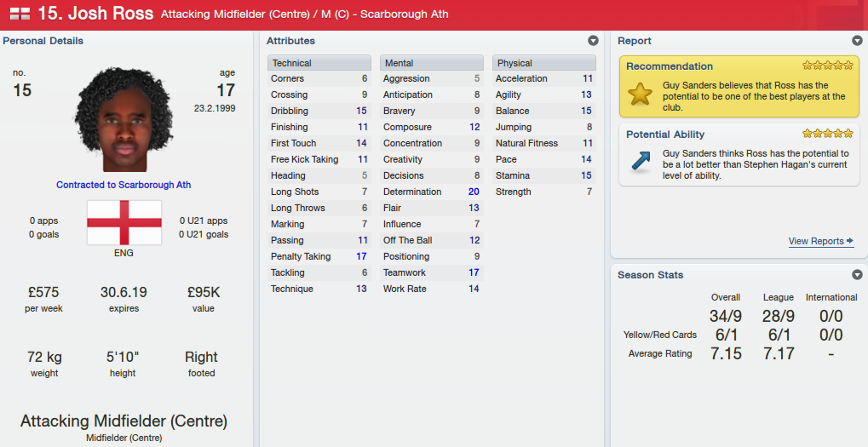Viewport: 868px width, 447px height.
Task: Click the yellow Recommendation box
Action: point(739,86)
